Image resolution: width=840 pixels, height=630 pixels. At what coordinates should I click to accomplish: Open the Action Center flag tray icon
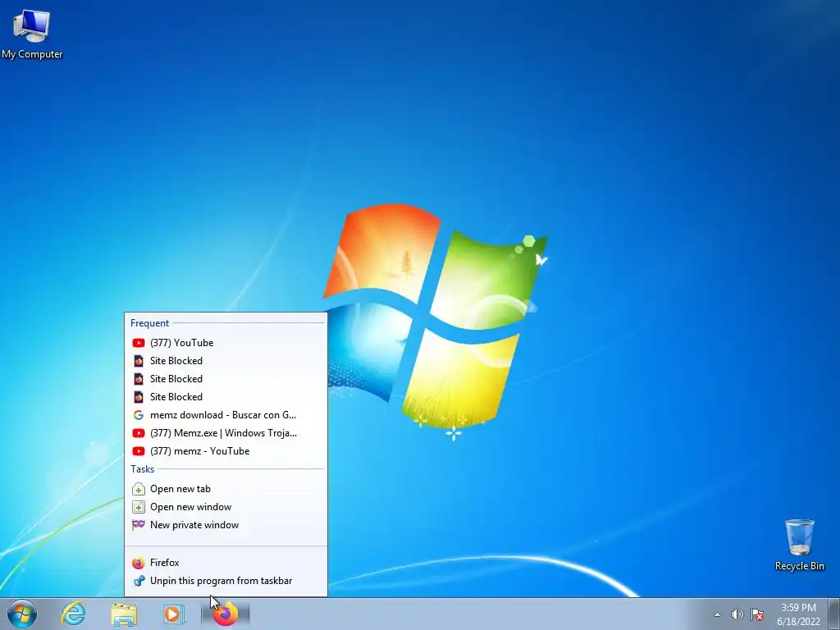point(757,614)
